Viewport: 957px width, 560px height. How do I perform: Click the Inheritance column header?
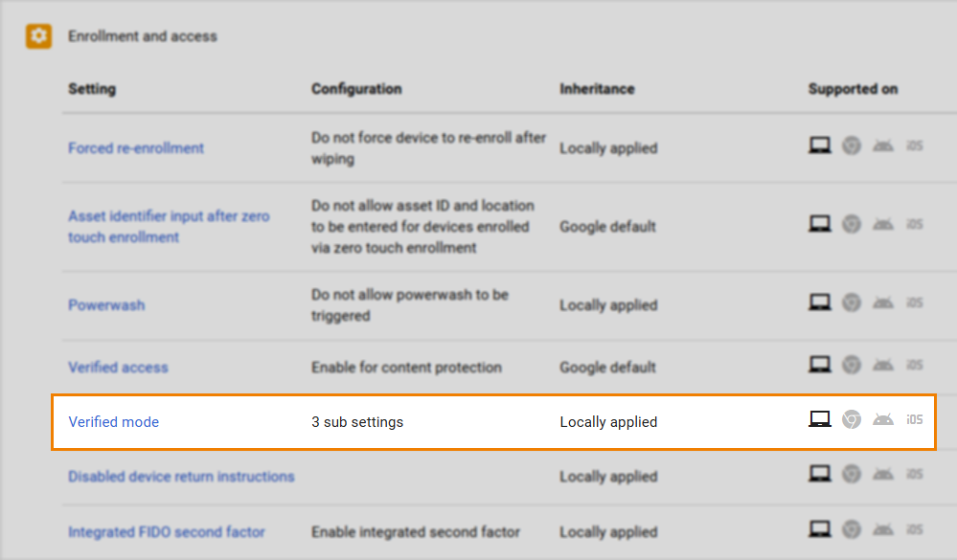tap(597, 89)
